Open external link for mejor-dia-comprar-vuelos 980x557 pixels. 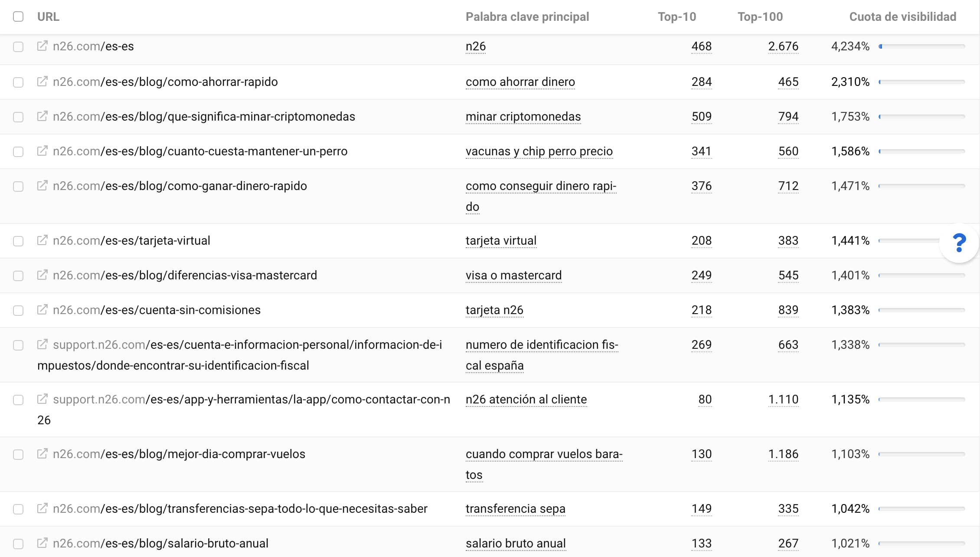click(42, 454)
